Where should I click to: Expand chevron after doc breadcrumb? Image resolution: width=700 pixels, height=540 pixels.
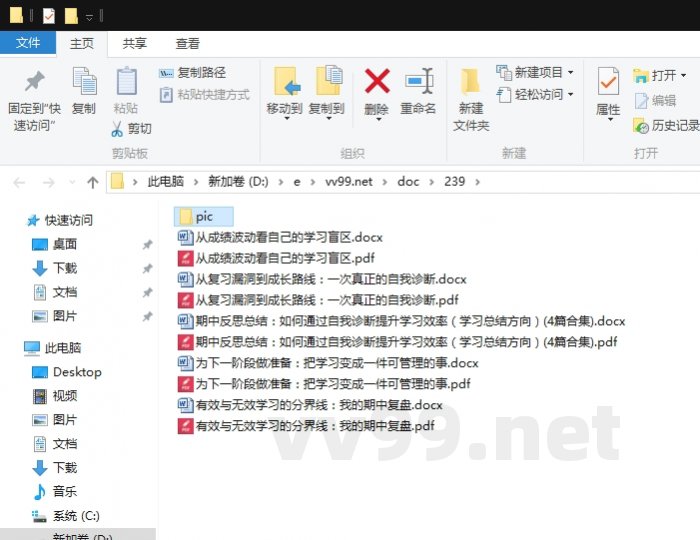[x=431, y=182]
